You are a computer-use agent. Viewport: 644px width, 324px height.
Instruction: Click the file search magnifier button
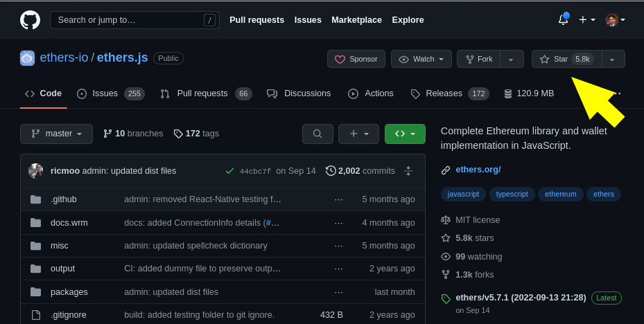point(317,134)
